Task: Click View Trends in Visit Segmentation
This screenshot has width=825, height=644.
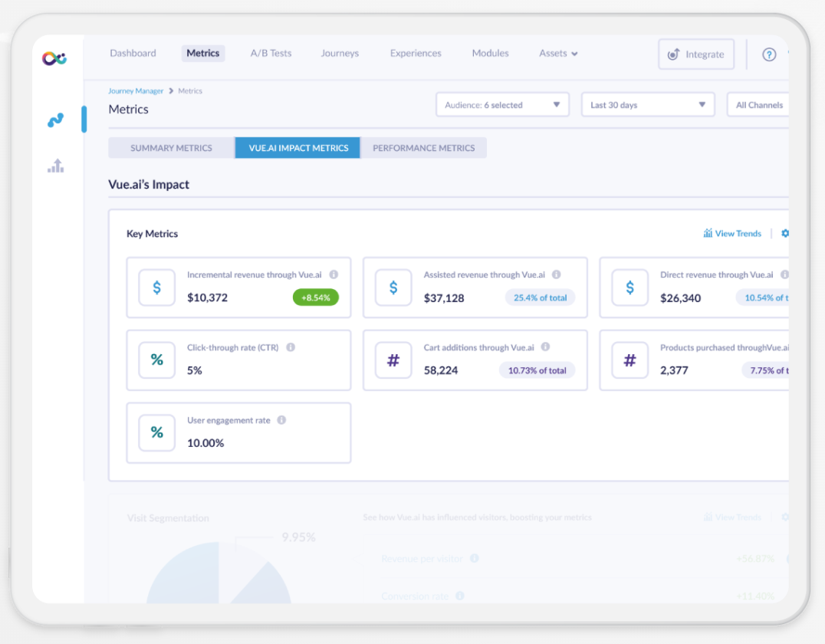Action: [x=732, y=517]
